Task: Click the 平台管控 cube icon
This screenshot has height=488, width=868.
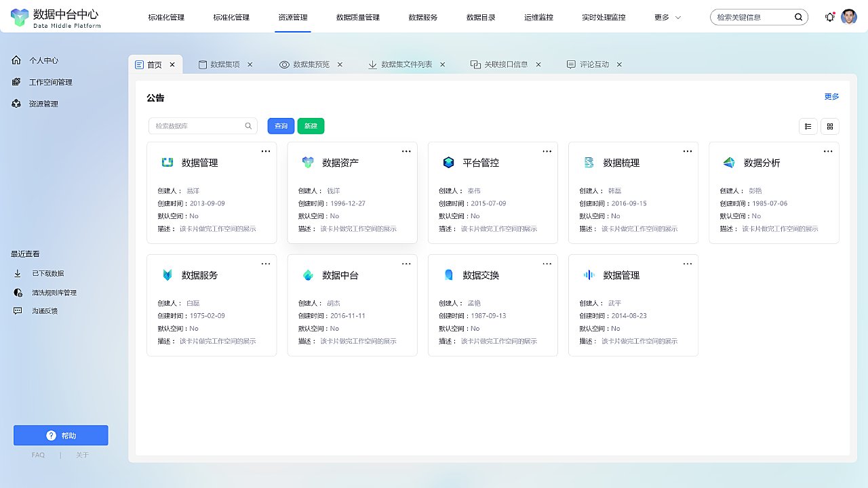Action: point(448,163)
